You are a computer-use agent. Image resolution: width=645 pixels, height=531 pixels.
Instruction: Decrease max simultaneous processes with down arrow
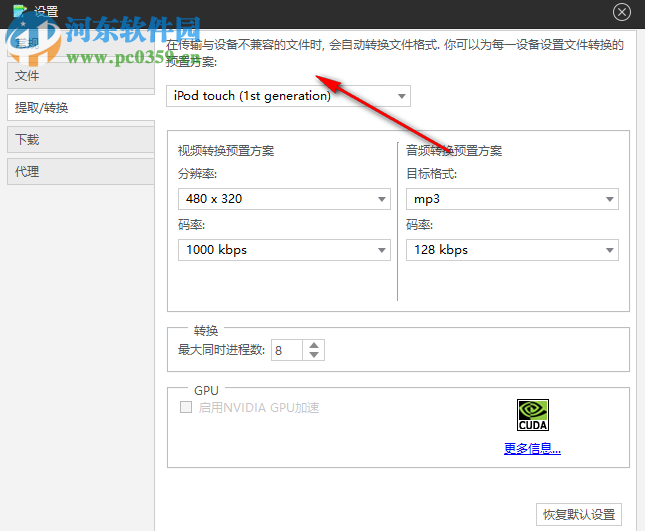coord(314,355)
